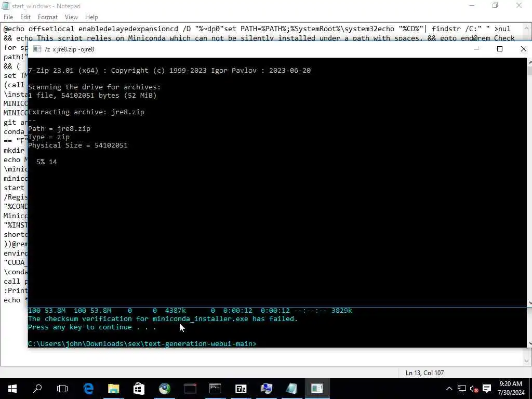Click the 'Path = jre8.zip' line
Viewport: 532px width, 399px height.
59,129
